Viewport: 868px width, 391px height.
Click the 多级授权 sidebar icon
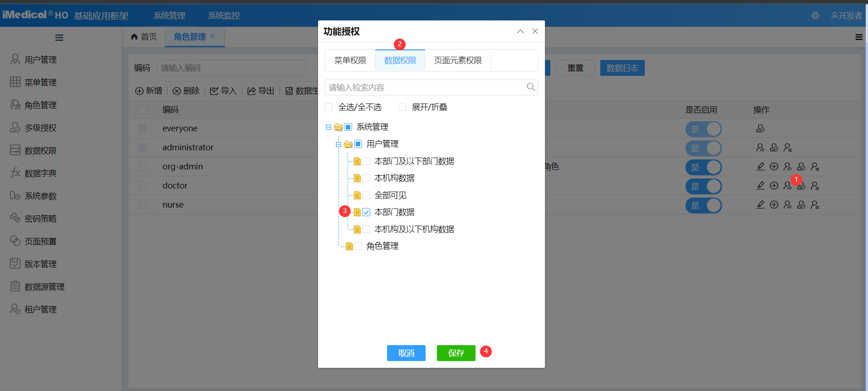point(15,127)
